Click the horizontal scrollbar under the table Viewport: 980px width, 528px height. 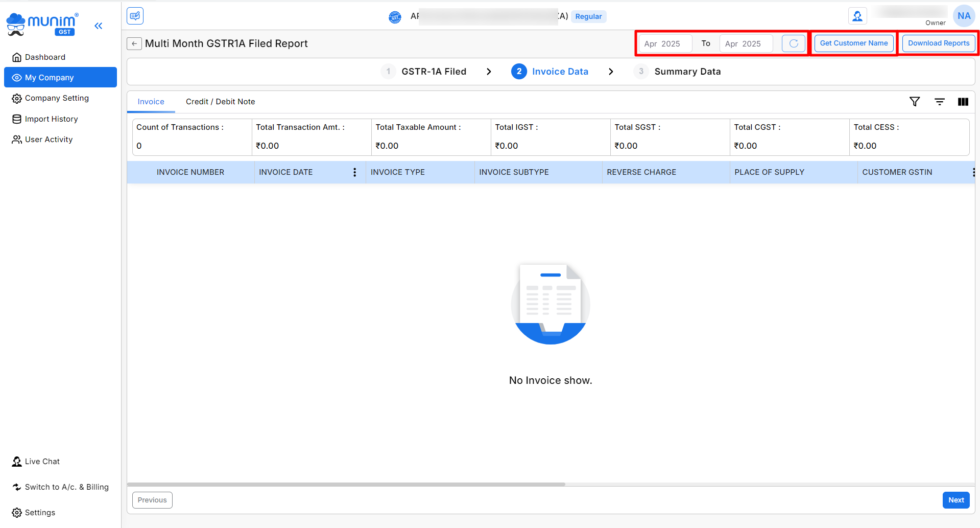coord(346,484)
